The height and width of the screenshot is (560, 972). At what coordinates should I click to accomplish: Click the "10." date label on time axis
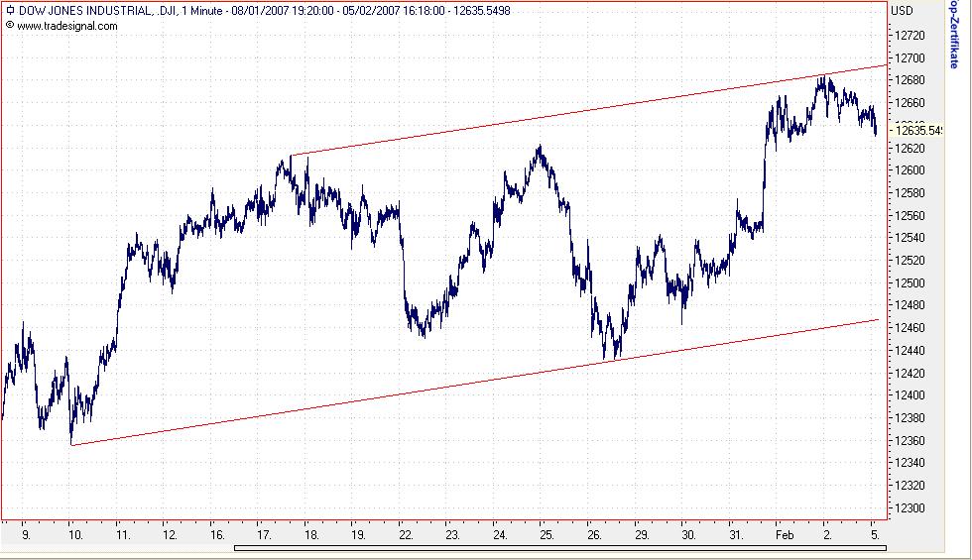[x=75, y=534]
